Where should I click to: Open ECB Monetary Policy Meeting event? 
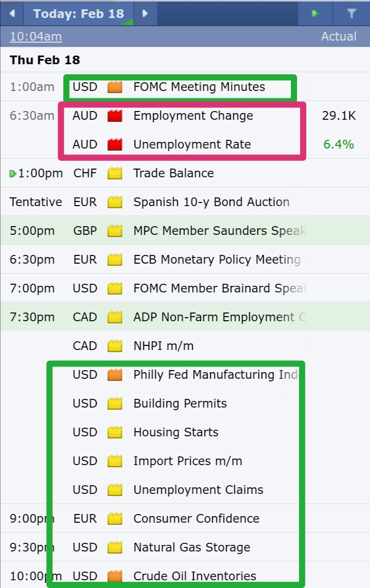pyautogui.click(x=219, y=260)
